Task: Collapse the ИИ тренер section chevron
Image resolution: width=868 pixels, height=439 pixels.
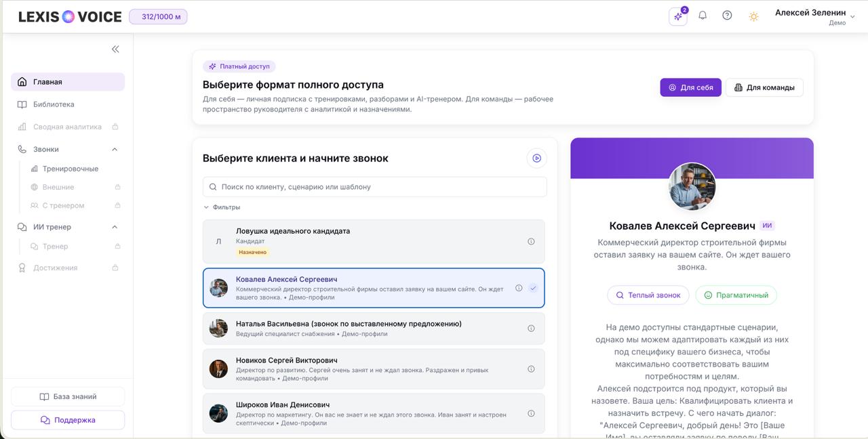Action: [115, 227]
